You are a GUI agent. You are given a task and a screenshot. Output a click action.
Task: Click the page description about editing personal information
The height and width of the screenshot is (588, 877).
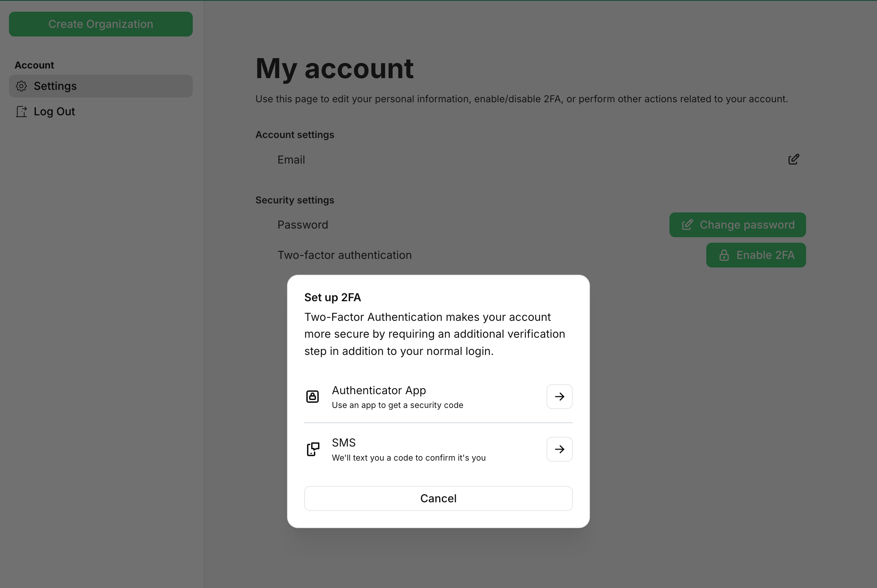tap(521, 99)
